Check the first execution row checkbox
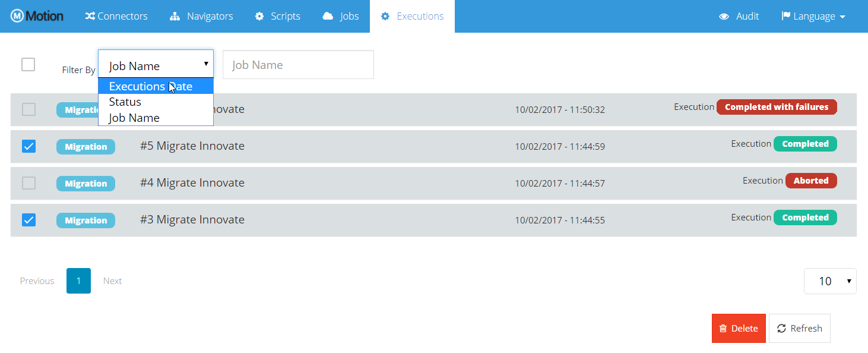 (x=28, y=109)
